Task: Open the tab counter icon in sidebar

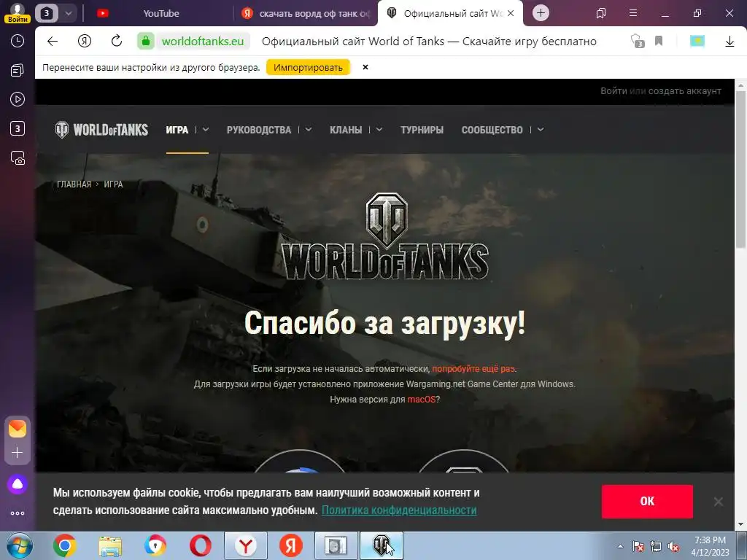Action: coord(18,128)
